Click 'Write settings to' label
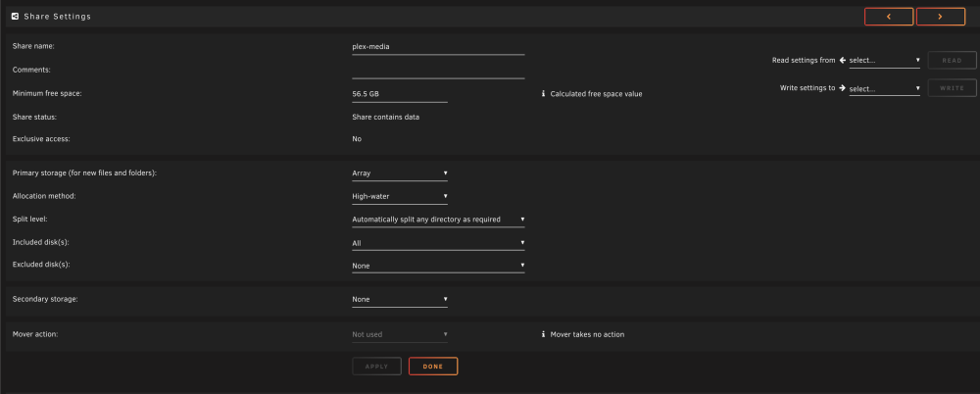The height and width of the screenshot is (394, 980). [808, 88]
